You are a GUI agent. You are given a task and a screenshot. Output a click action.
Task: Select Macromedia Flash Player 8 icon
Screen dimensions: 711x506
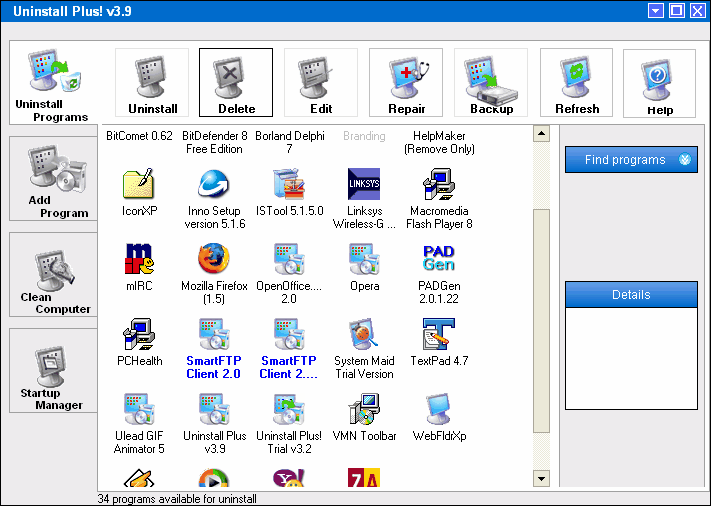coord(439,184)
